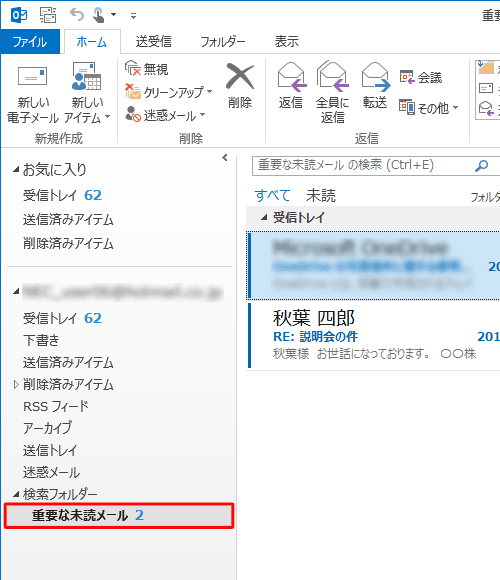This screenshot has height=580, width=500.
Task: Show すべて messages filter
Action: [272, 195]
